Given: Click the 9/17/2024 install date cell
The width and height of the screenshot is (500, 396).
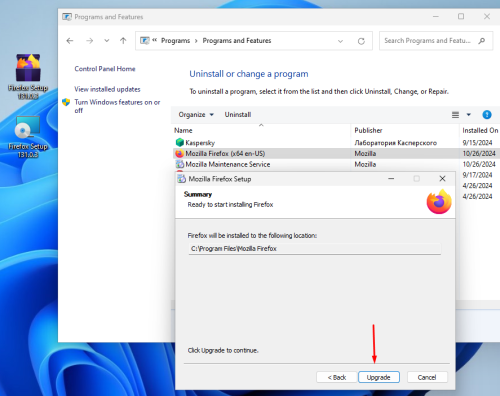Looking at the screenshot, I should (477, 175).
